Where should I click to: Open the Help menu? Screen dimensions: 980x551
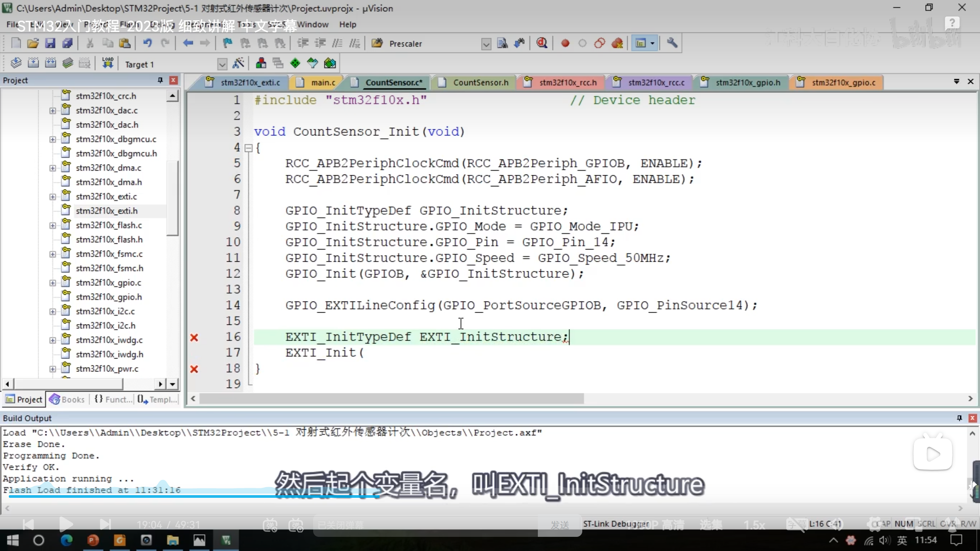click(347, 24)
